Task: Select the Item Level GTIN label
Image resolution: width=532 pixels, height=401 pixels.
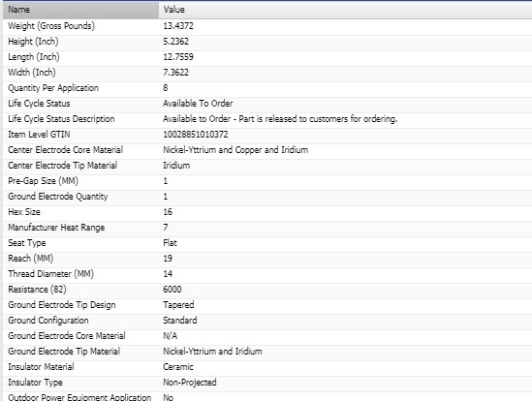Action: point(39,135)
